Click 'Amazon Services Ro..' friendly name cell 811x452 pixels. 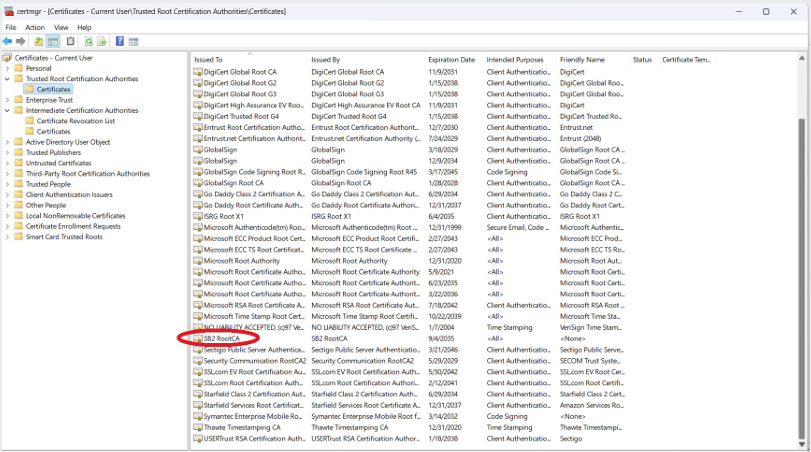point(592,405)
